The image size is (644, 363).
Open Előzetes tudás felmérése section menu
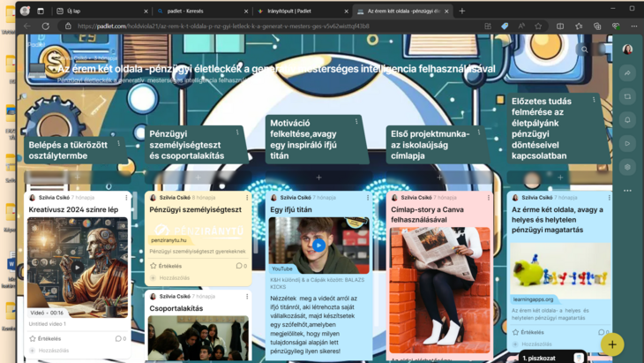point(594,100)
